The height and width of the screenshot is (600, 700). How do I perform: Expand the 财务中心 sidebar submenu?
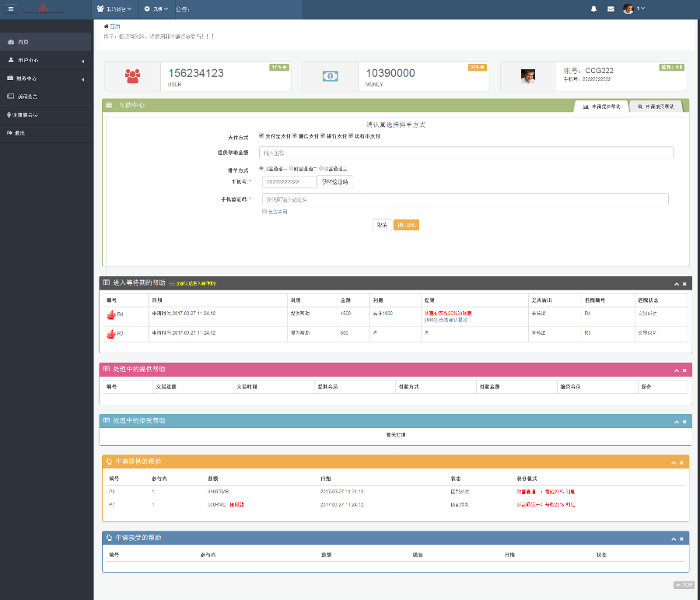[x=45, y=79]
